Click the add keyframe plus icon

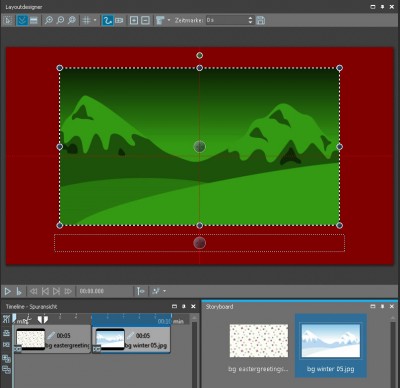[x=134, y=20]
